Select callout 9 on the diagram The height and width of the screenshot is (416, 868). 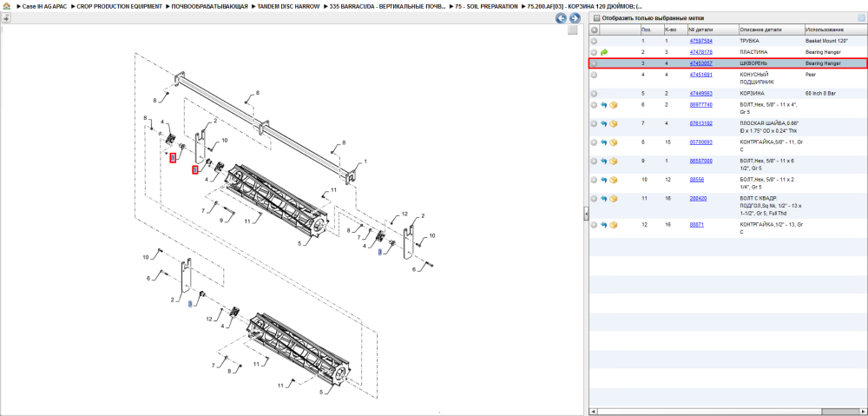[220, 221]
